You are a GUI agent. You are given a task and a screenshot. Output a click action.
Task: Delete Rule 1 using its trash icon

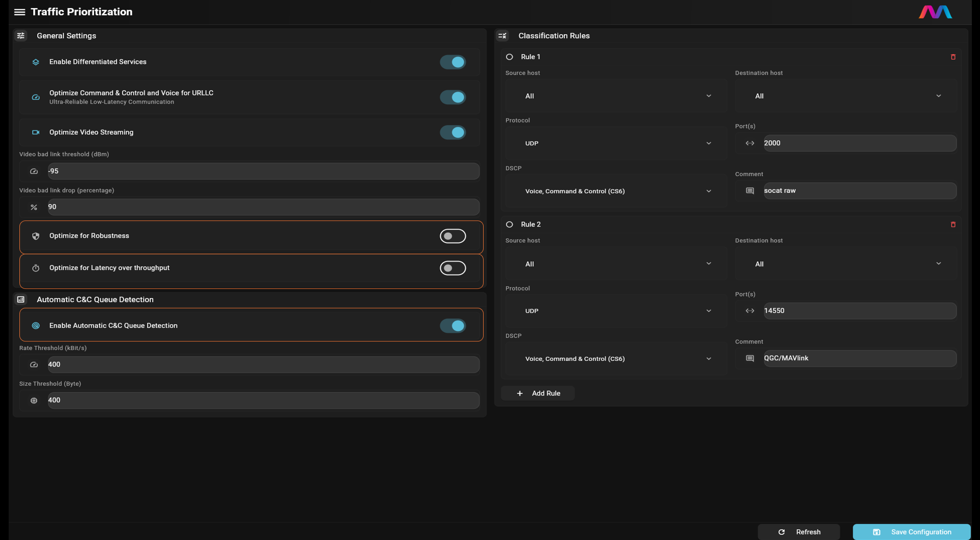953,57
